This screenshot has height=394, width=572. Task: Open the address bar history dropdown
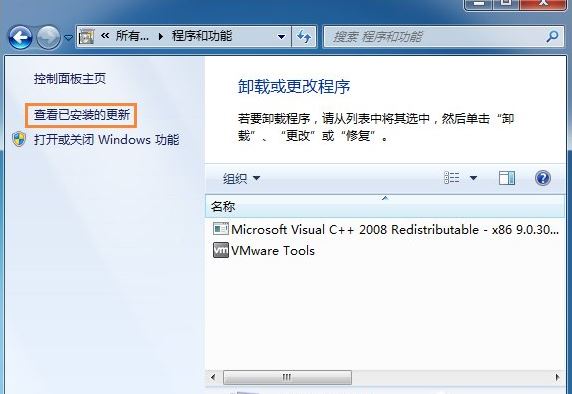pyautogui.click(x=281, y=36)
